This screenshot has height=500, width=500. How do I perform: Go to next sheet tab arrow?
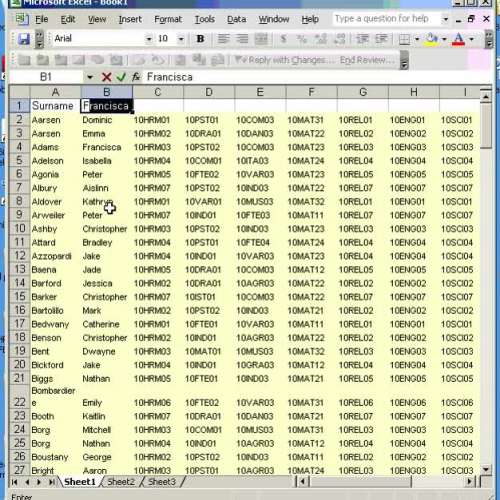[39, 482]
